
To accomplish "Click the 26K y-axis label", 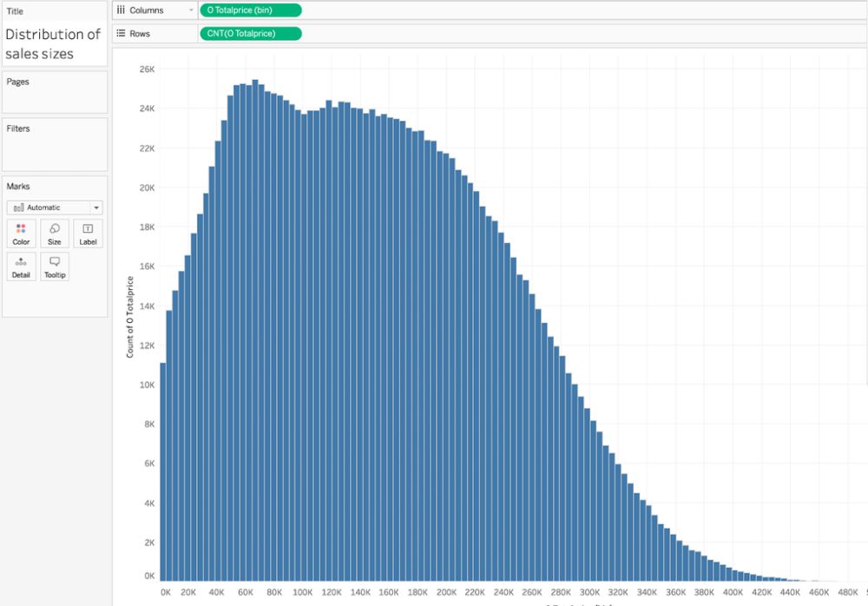I will coord(147,69).
